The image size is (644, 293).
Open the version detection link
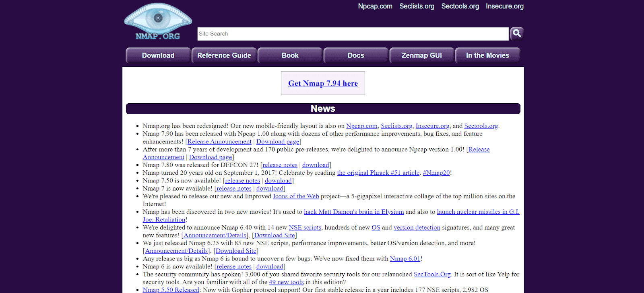click(x=417, y=227)
